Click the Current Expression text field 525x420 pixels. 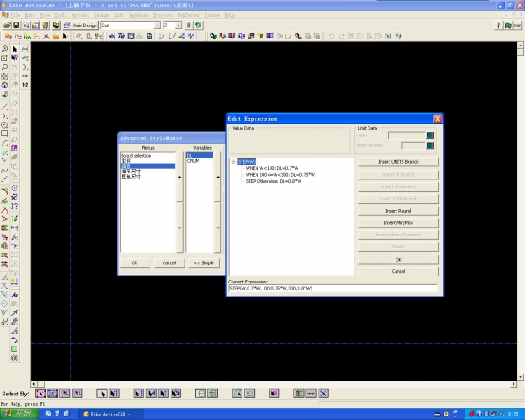pos(332,288)
